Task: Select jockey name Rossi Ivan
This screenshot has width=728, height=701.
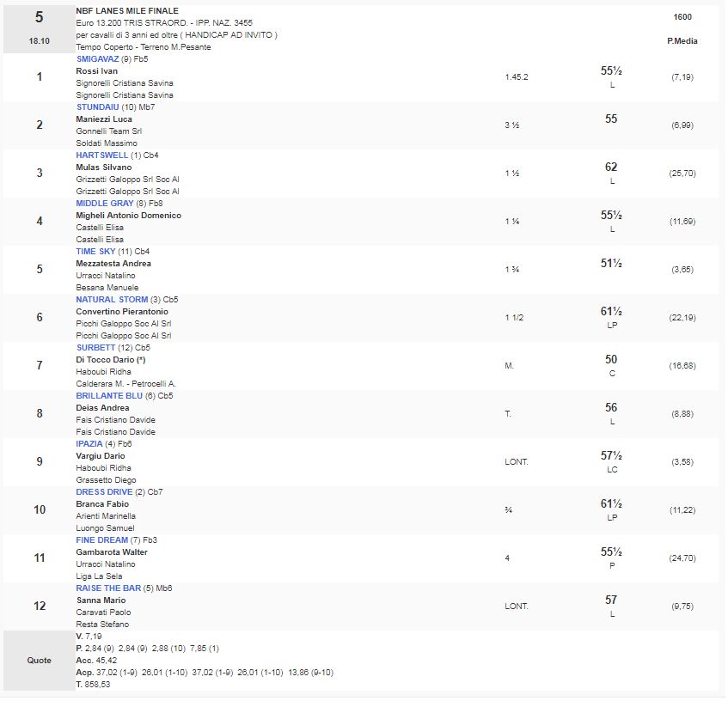Action: point(97,71)
